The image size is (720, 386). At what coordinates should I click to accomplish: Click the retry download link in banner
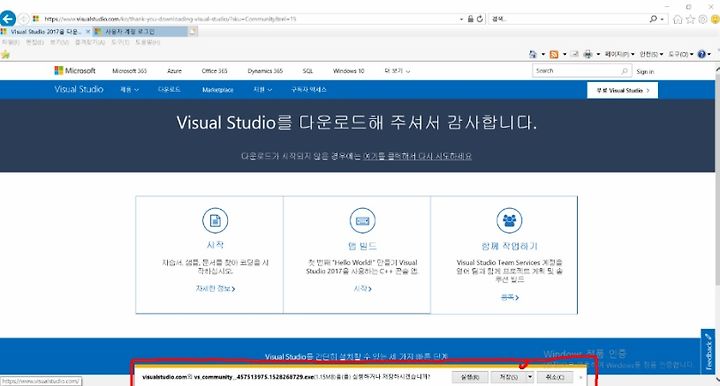pyautogui.click(x=417, y=156)
